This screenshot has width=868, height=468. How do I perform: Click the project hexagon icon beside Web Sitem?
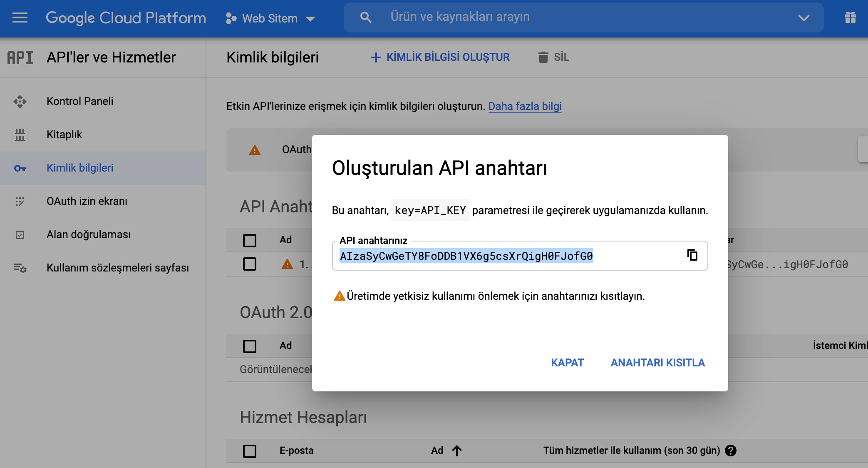[x=231, y=18]
